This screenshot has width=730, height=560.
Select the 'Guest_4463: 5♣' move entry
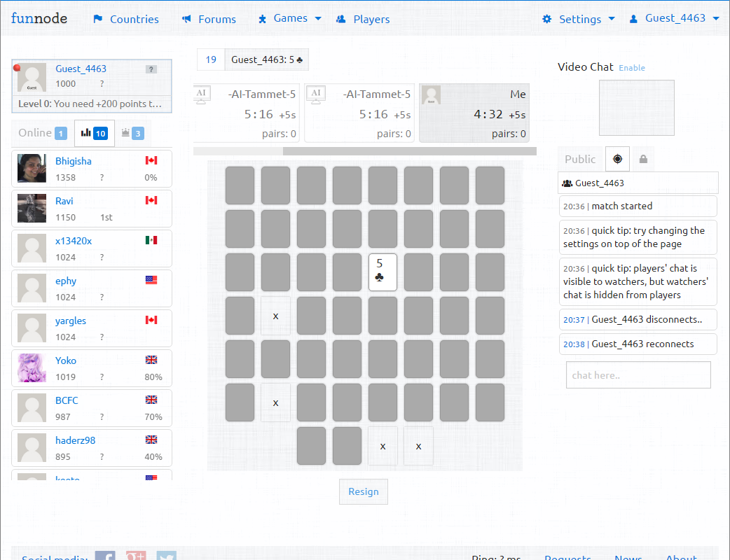(267, 59)
